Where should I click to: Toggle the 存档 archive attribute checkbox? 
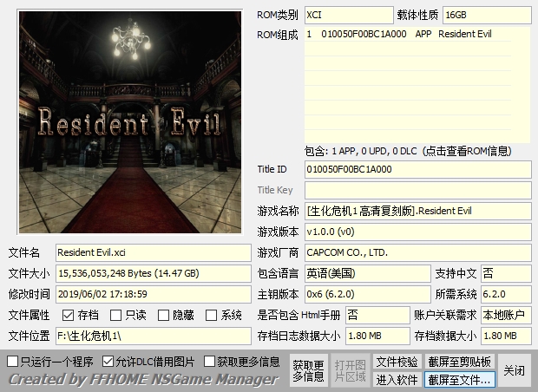coord(68,316)
